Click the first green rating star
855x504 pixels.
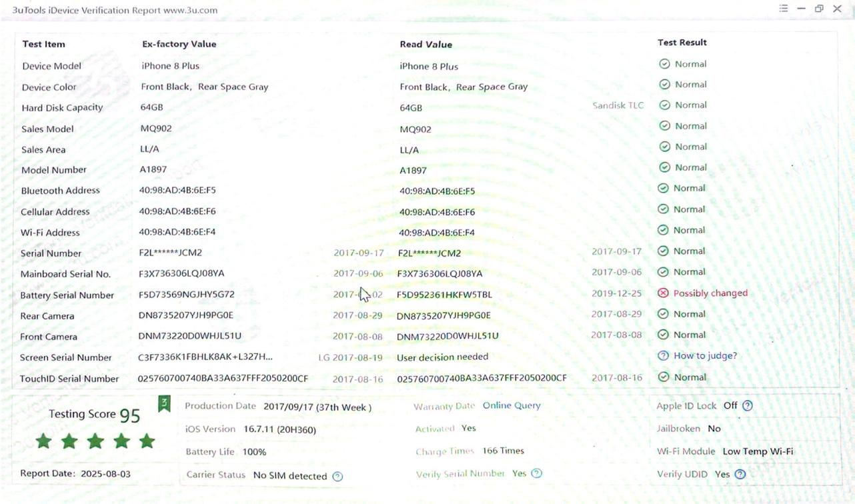[x=43, y=441]
